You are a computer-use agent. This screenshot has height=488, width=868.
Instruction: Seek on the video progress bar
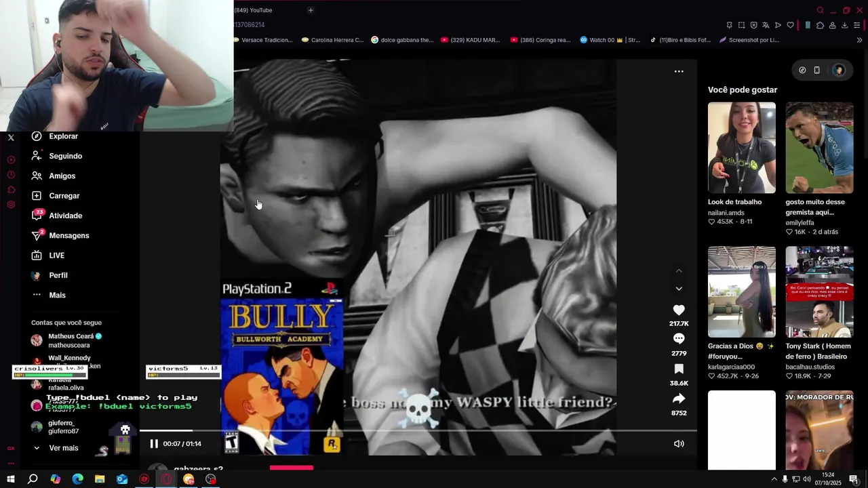[418, 430]
